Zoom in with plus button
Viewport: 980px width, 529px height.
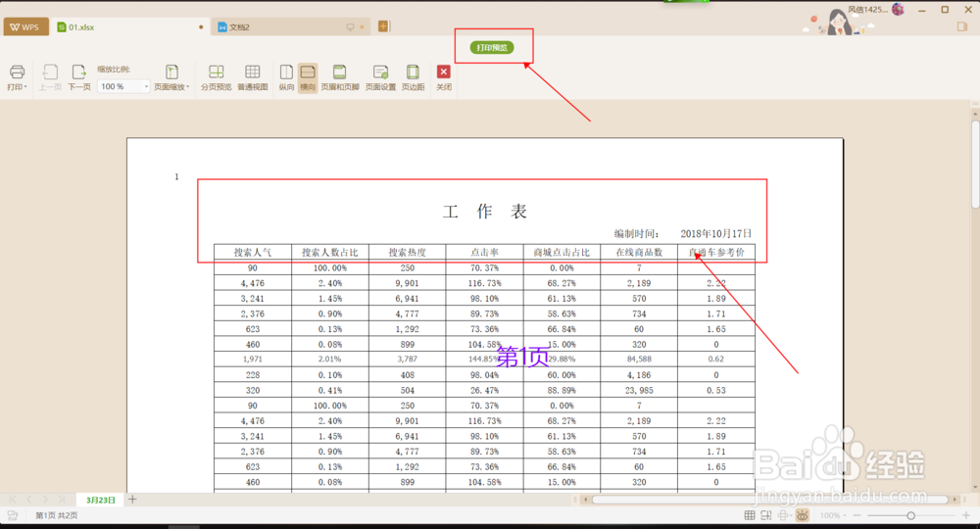(x=965, y=515)
